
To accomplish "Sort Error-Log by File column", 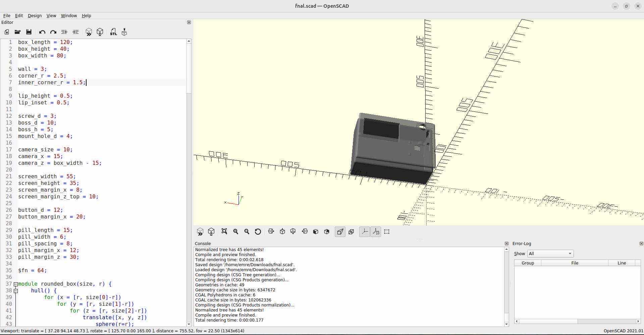I will [575, 263].
